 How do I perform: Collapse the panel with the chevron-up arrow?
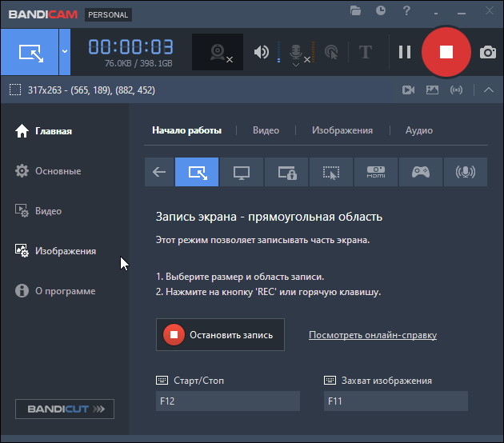(489, 90)
